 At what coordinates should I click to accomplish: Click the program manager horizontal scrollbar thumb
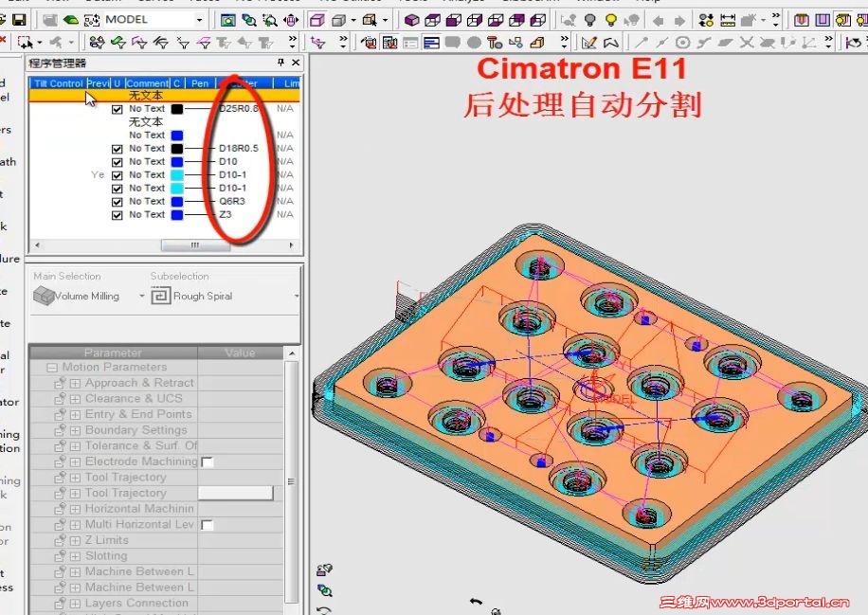coord(195,245)
